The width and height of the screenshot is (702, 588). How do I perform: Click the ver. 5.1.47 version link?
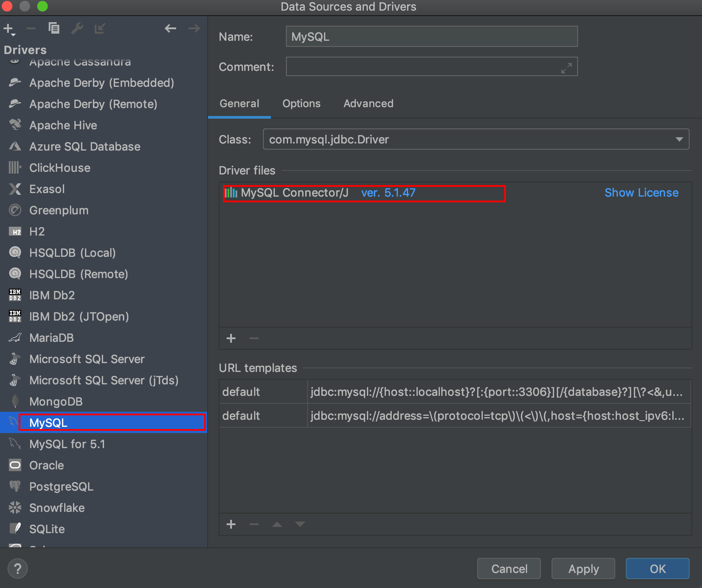pyautogui.click(x=388, y=193)
